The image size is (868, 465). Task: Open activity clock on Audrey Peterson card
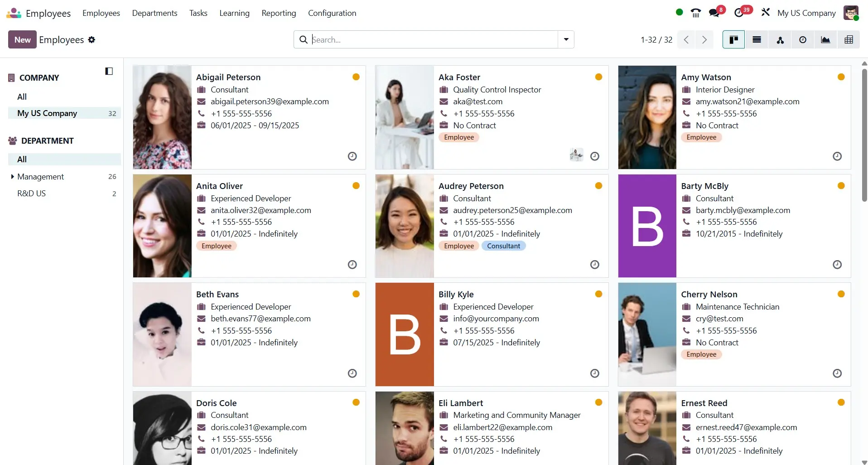point(595,265)
